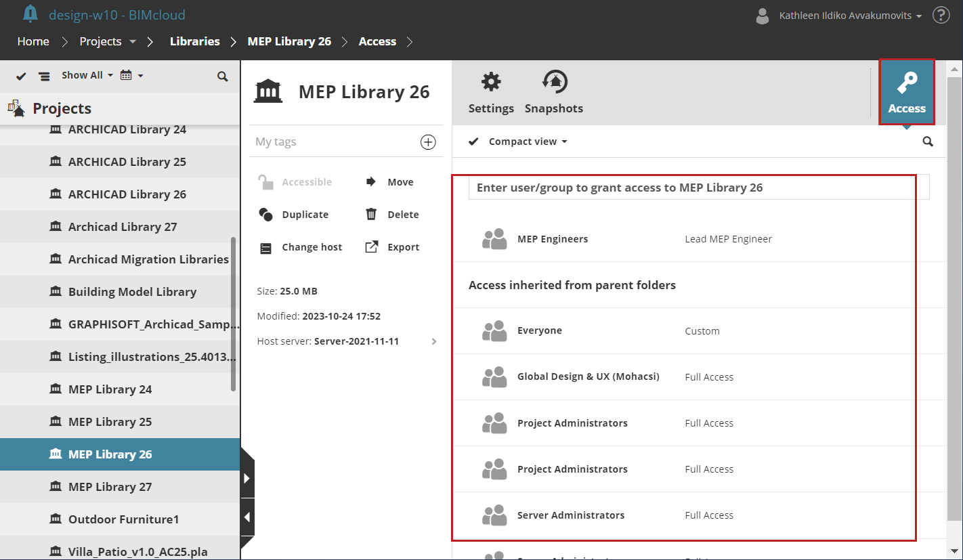Toggle the Compact view checkmark
The width and height of the screenshot is (963, 560).
pos(473,142)
